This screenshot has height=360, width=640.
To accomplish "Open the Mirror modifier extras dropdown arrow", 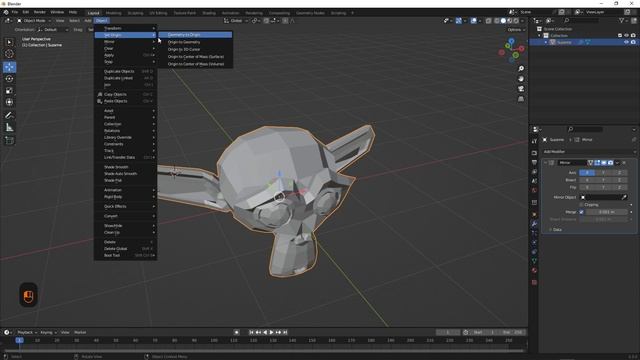I will coord(617,162).
